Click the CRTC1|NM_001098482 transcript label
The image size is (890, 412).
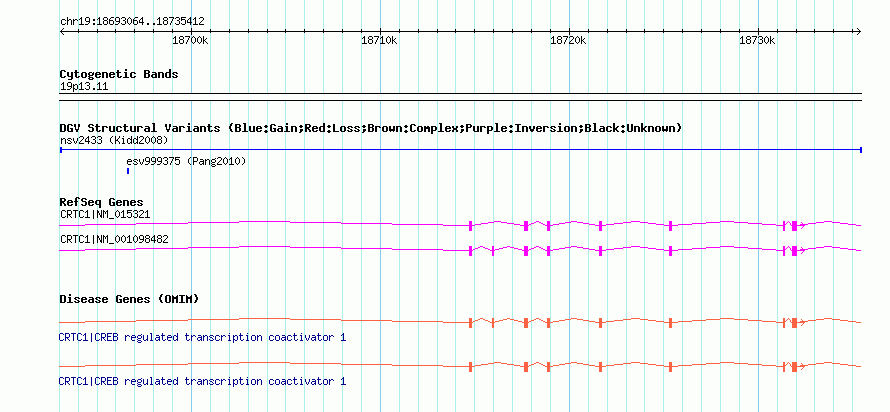(114, 239)
